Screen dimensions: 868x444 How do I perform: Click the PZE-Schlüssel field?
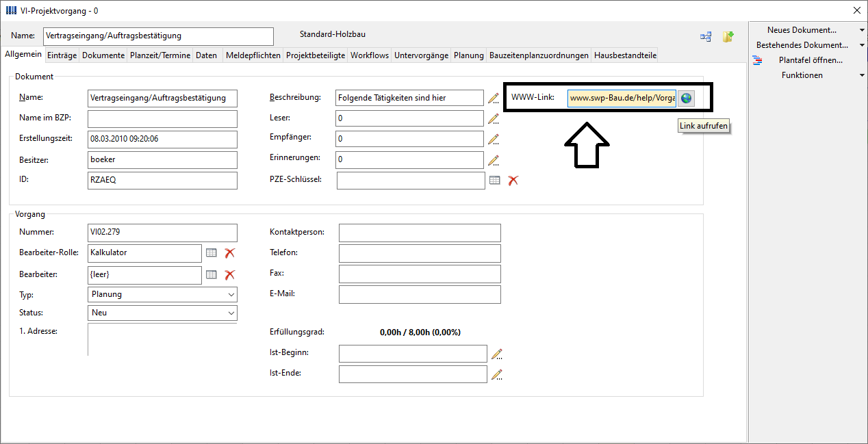point(411,181)
